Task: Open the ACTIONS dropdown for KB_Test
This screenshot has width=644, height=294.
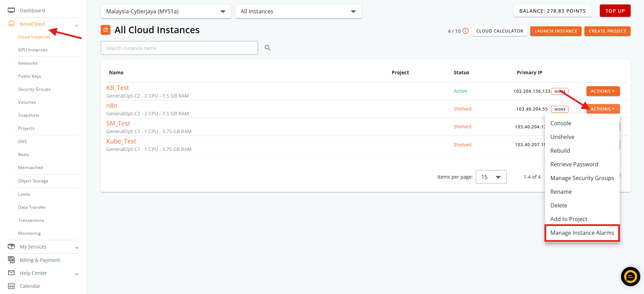Action: pyautogui.click(x=603, y=91)
